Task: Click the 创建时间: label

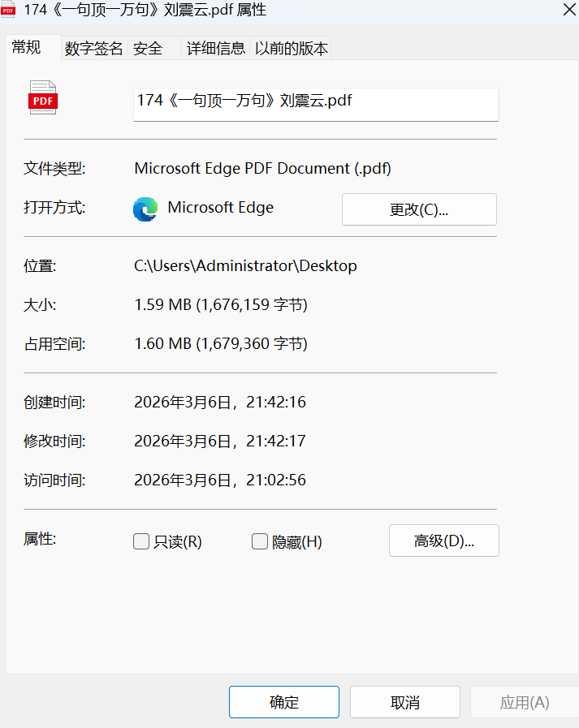Action: tap(54, 402)
